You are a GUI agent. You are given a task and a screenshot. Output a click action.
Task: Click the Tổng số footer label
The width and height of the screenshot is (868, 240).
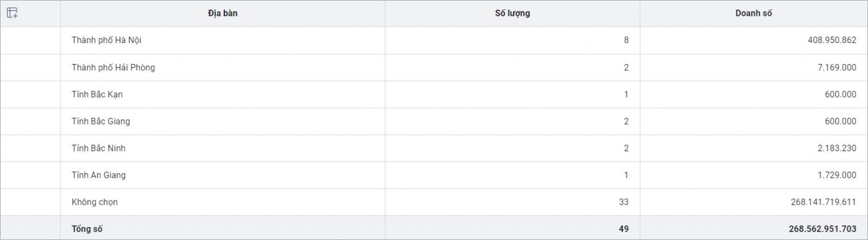87,229
